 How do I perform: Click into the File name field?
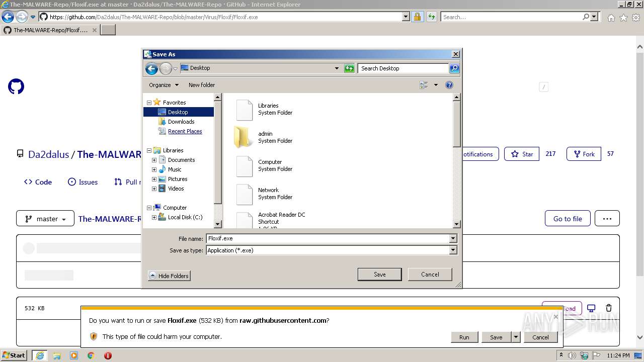328,239
